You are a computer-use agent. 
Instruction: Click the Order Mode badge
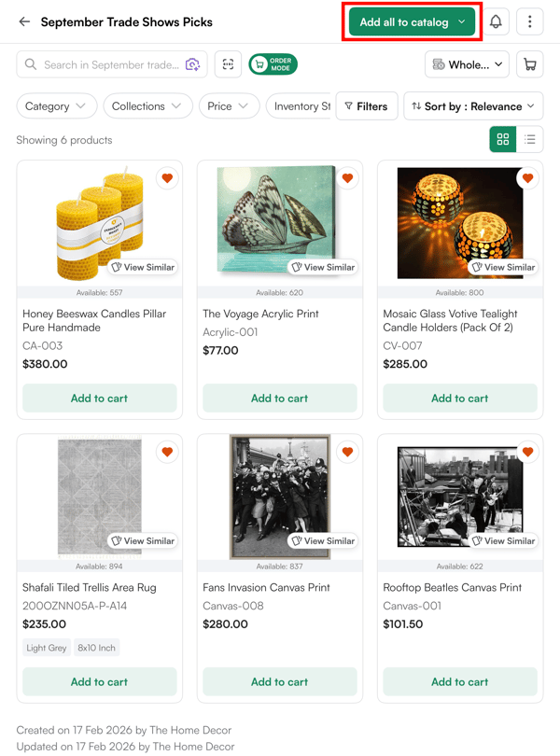(273, 64)
